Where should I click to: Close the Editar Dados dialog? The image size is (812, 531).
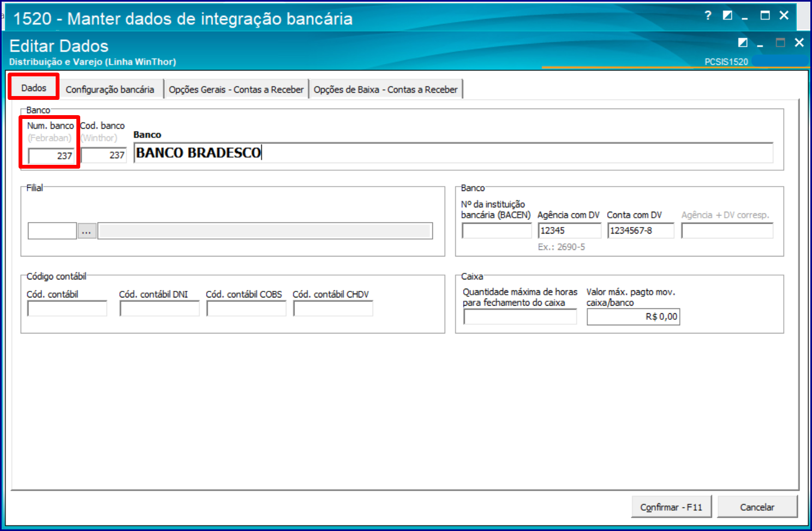(x=799, y=43)
